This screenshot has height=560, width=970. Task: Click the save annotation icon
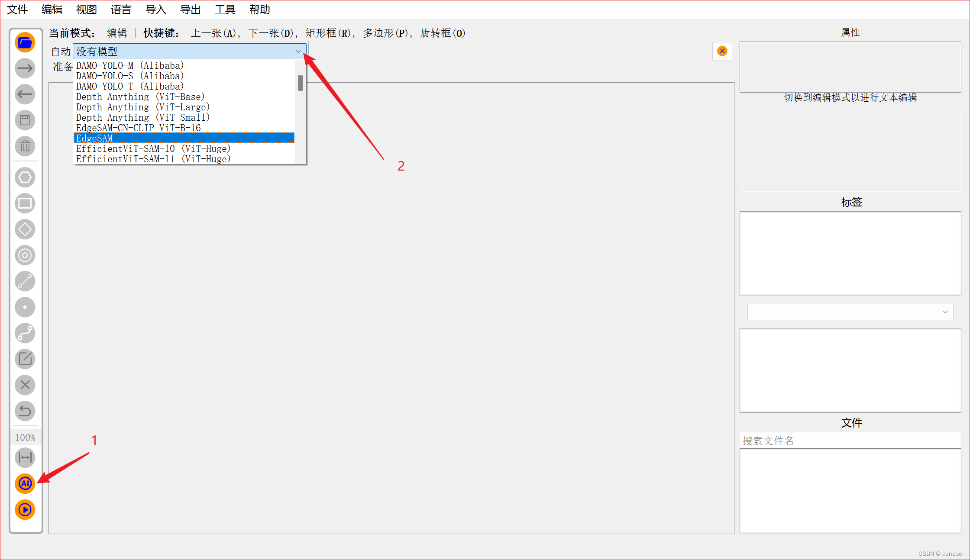(25, 120)
